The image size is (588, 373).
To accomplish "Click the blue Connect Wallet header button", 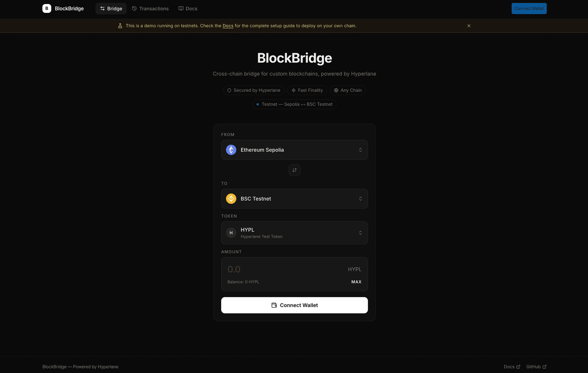I will tap(529, 9).
